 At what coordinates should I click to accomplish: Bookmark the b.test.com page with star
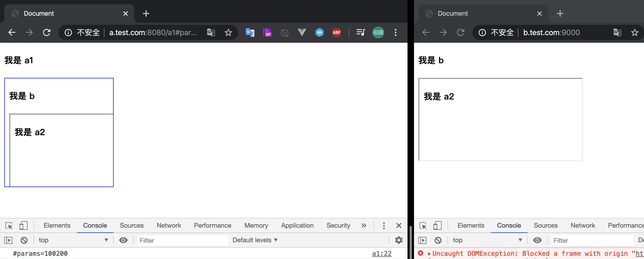pyautogui.click(x=635, y=33)
